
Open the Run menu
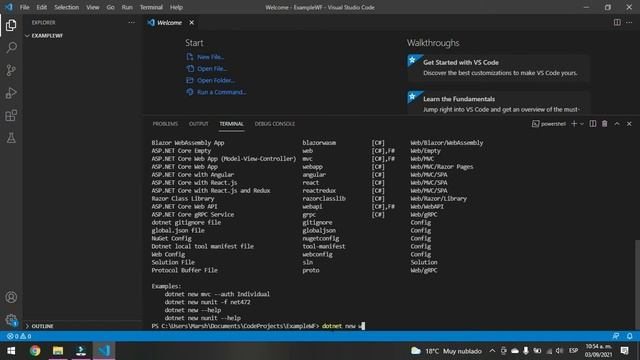(127, 7)
